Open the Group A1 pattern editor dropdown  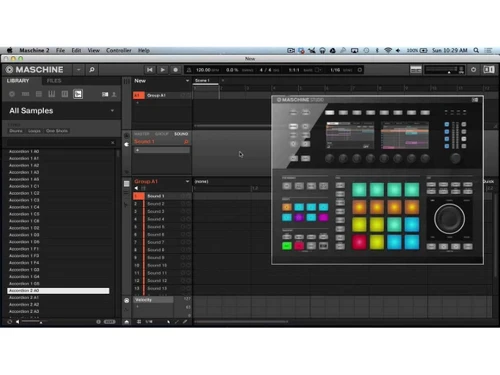click(187, 181)
